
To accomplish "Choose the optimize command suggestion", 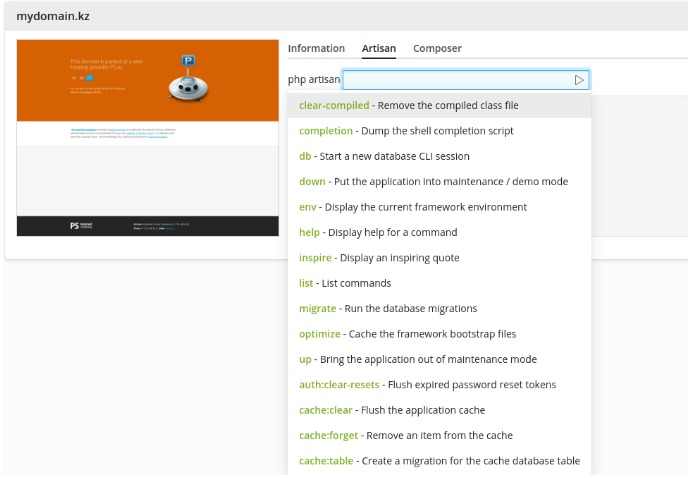I will click(439, 334).
